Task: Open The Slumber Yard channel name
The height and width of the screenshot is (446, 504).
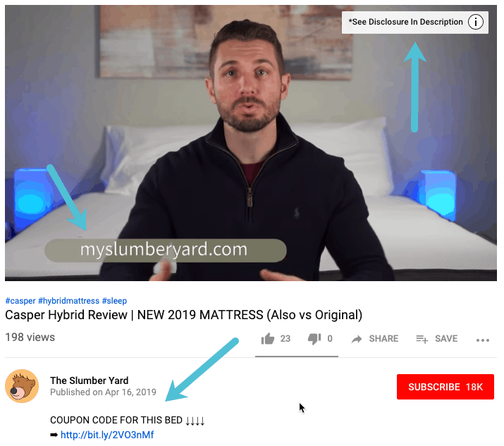Action: (89, 380)
